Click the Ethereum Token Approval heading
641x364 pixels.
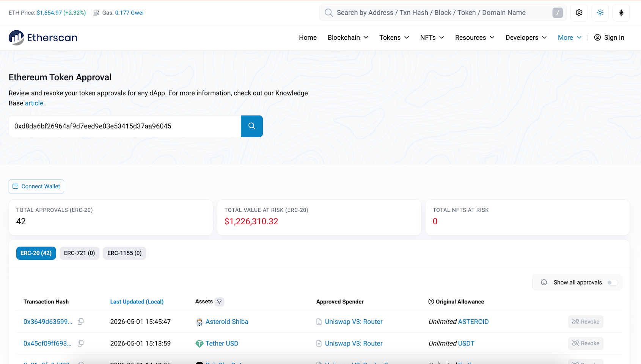[x=60, y=77]
